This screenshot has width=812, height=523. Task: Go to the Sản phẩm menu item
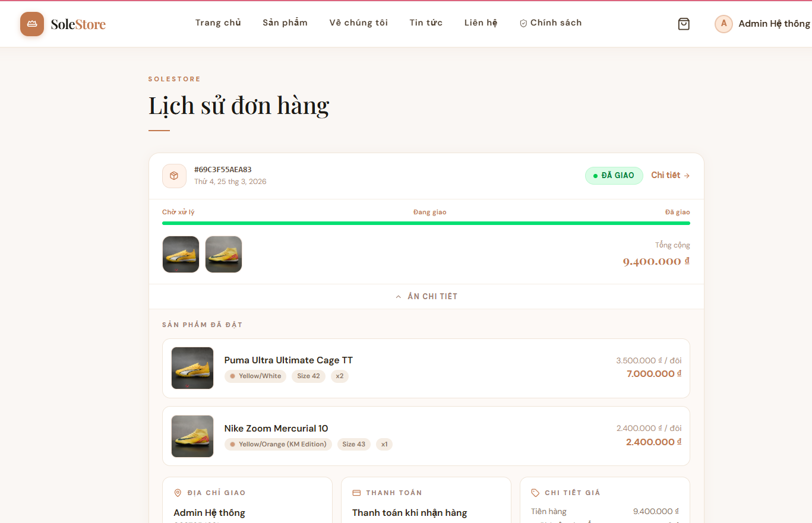(285, 23)
